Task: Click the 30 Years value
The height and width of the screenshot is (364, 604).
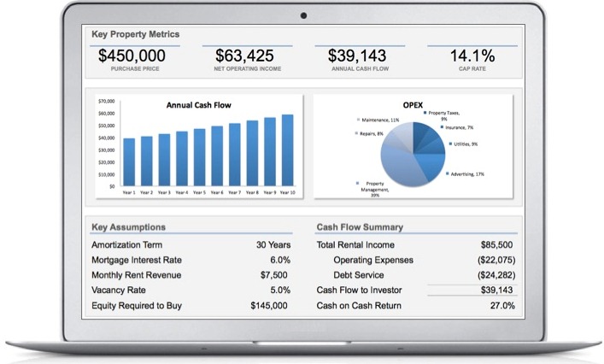Action: [x=273, y=244]
